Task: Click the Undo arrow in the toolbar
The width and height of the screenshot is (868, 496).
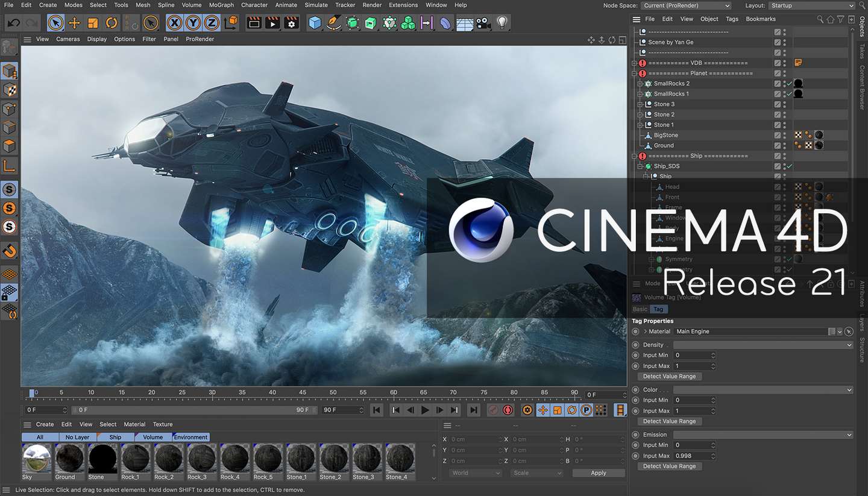Action: 13,24
